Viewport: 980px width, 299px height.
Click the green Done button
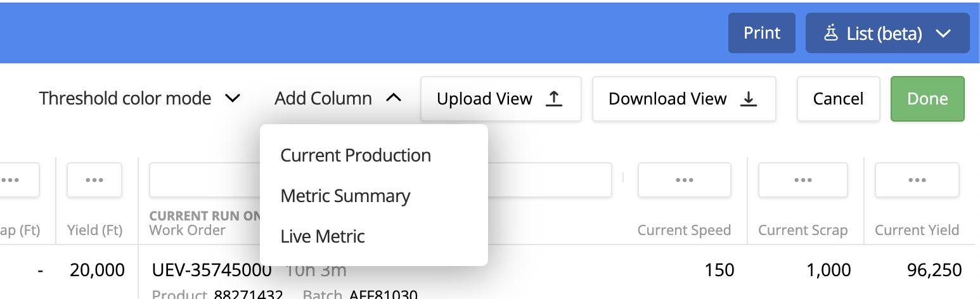[927, 99]
